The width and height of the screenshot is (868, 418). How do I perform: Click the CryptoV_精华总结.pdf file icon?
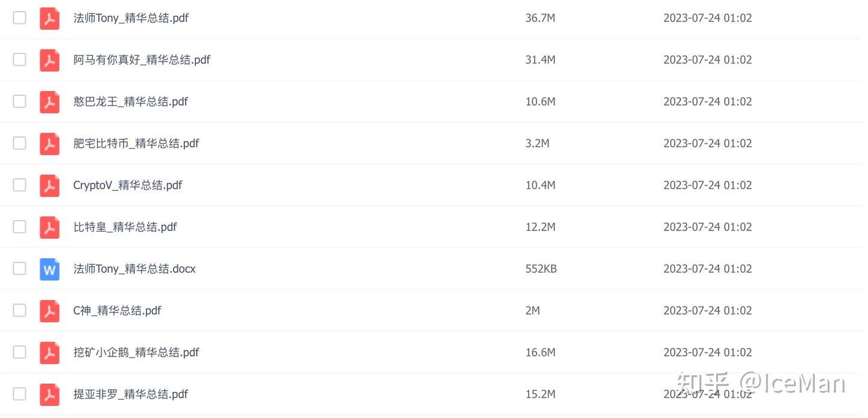[x=49, y=185]
